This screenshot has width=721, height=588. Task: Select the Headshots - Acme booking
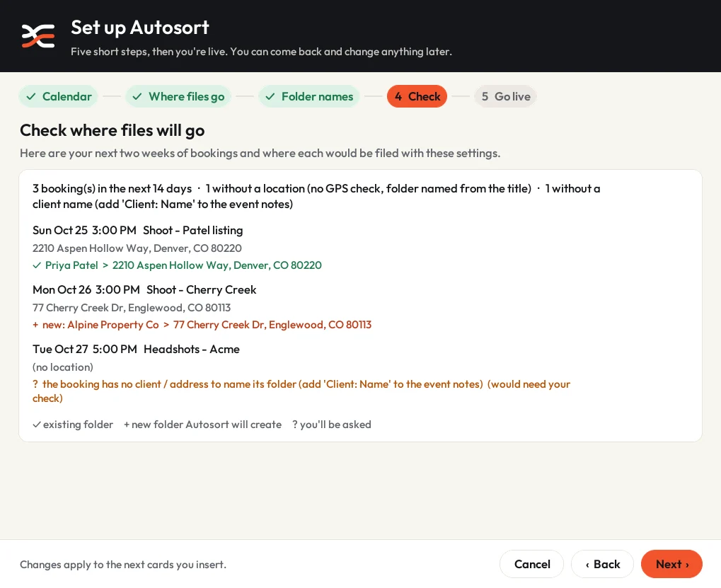click(136, 349)
